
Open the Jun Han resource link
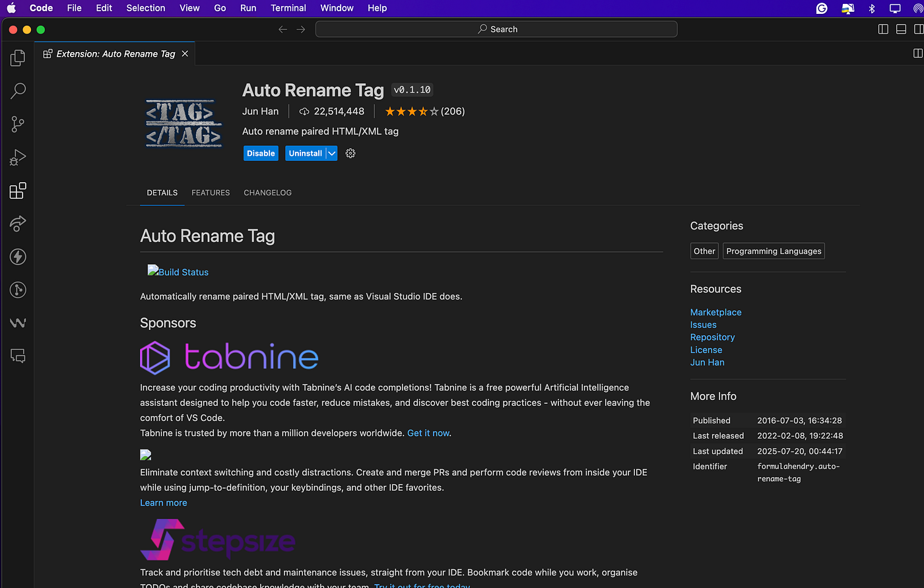(x=708, y=362)
